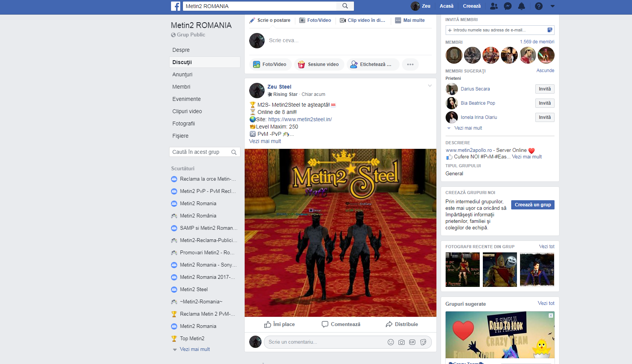
Task: Select the Scrie o postare tab
Action: click(x=270, y=20)
